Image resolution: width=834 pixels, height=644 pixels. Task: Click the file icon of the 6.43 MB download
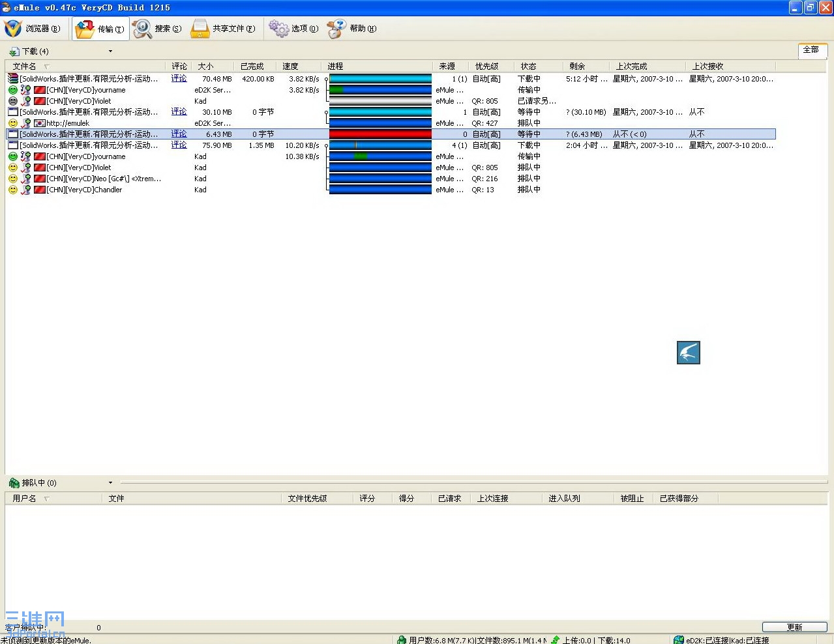(12, 134)
